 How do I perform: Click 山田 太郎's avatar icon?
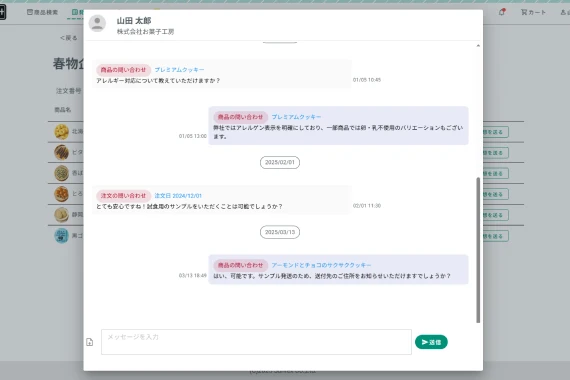[97, 23]
